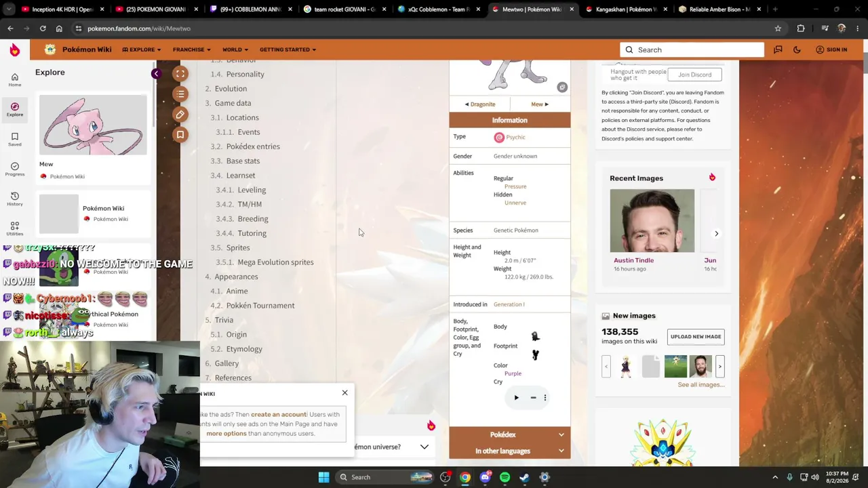868x488 pixels.
Task: Click the Chrome taskbar icon
Action: 465,477
